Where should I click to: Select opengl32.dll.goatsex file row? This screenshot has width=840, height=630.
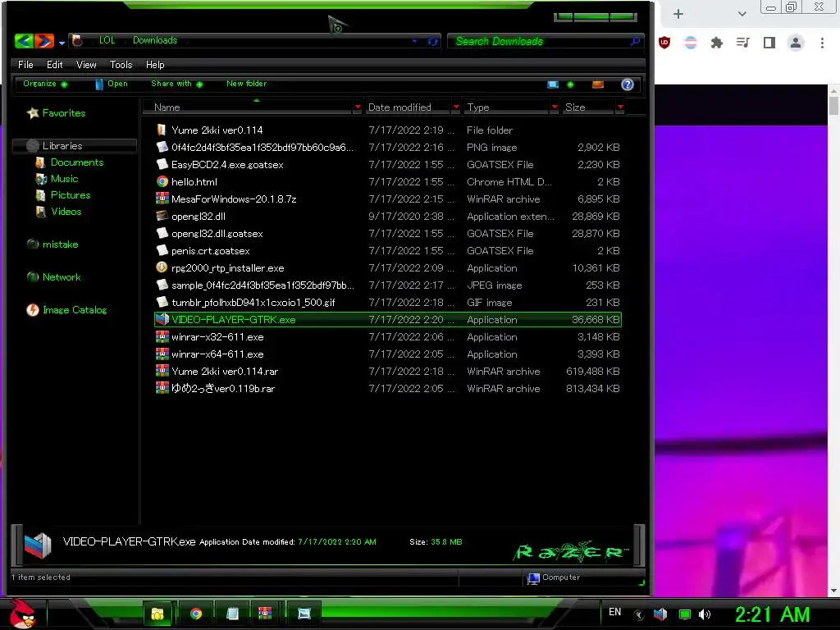[x=387, y=234]
